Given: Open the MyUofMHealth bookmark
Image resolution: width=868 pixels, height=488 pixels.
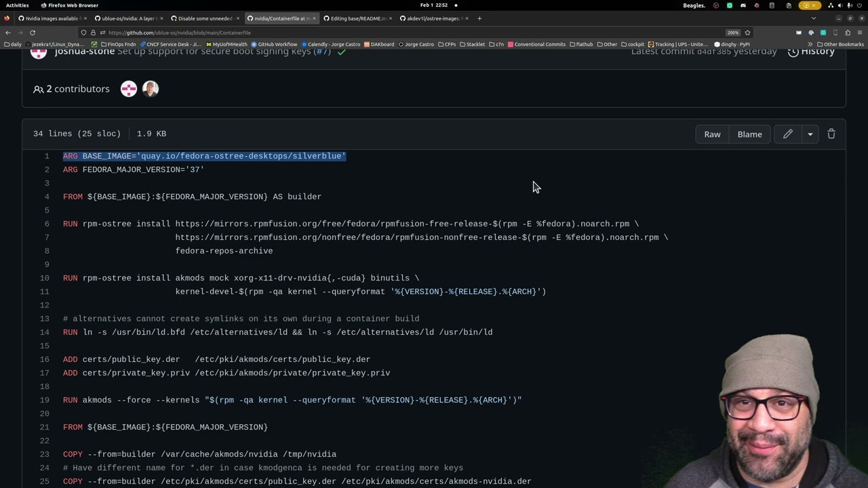Looking at the screenshot, I should pos(226,45).
